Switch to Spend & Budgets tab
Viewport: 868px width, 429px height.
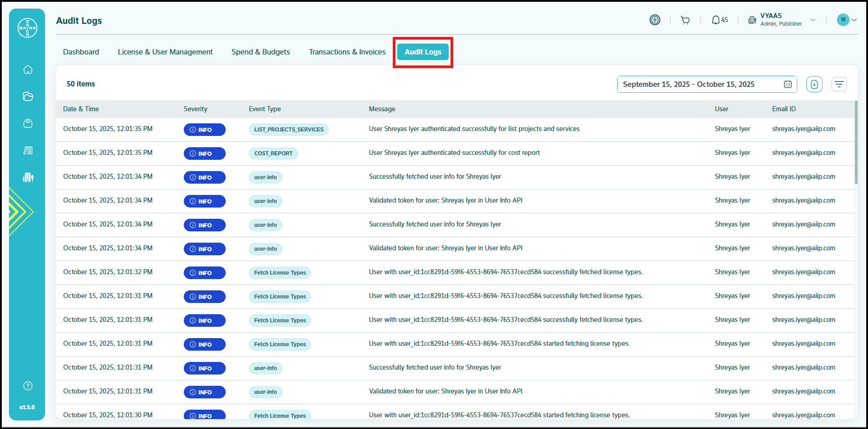(260, 52)
